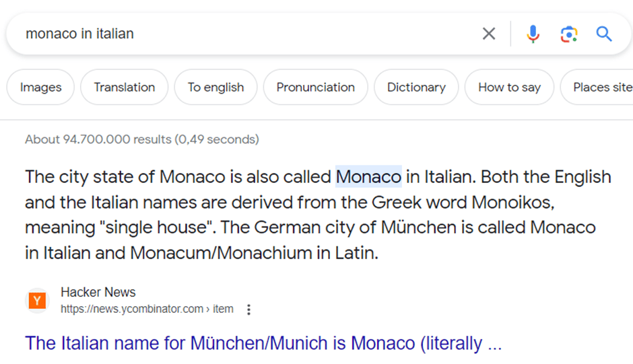Select the Pronunciation filter chip
This screenshot has height=364, width=633.
tap(315, 87)
